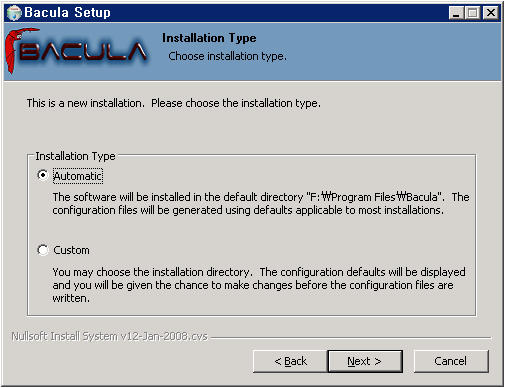Viewport: 505px width, 388px height.
Task: Click the Installation Type group box label
Action: (x=75, y=156)
